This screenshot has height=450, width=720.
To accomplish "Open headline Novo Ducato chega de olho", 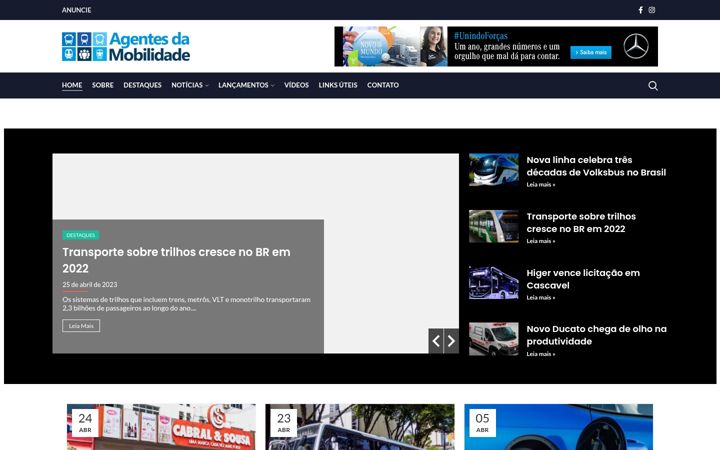I will coord(596,335).
